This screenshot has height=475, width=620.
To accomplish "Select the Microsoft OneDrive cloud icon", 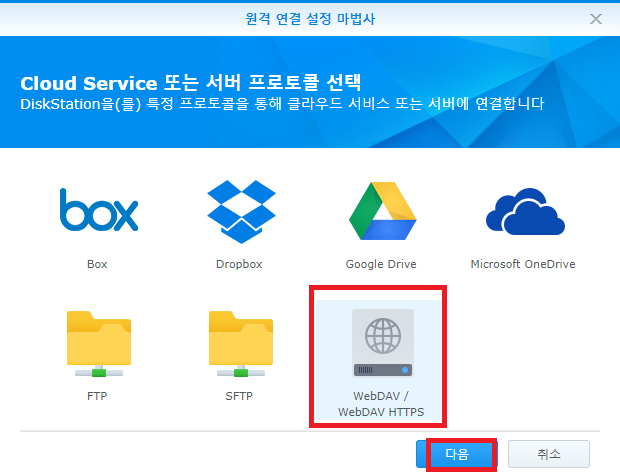I will coord(525,212).
